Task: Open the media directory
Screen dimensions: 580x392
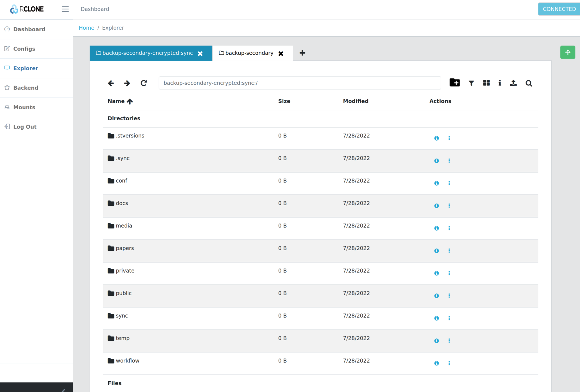Action: 120,226
